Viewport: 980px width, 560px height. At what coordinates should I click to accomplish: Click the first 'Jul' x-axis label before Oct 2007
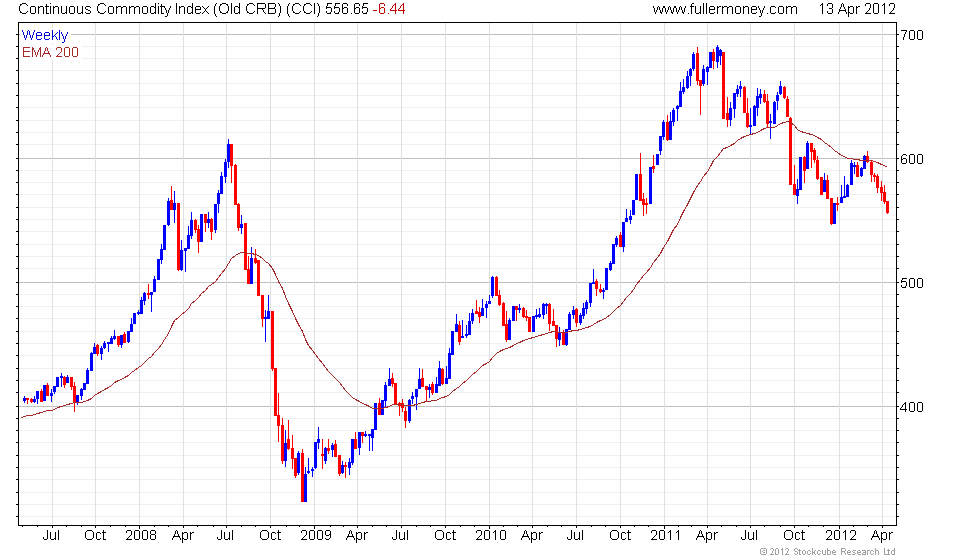(51, 536)
